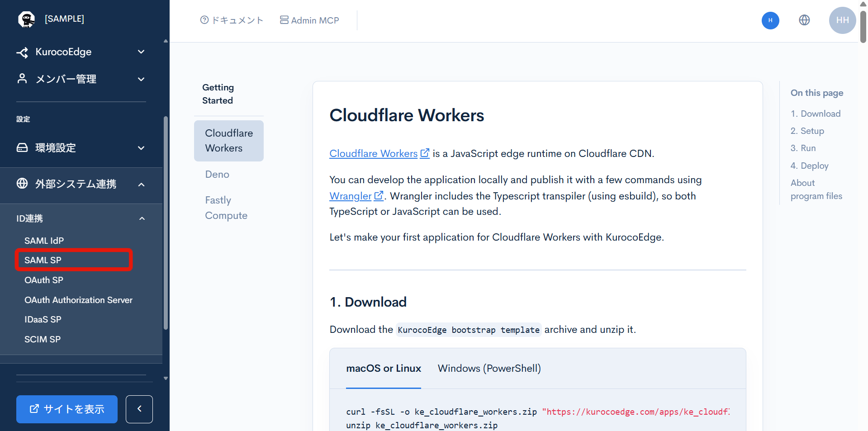The height and width of the screenshot is (431, 868).
Task: Select Fastly Compute in the docs navigation
Action: click(x=226, y=208)
